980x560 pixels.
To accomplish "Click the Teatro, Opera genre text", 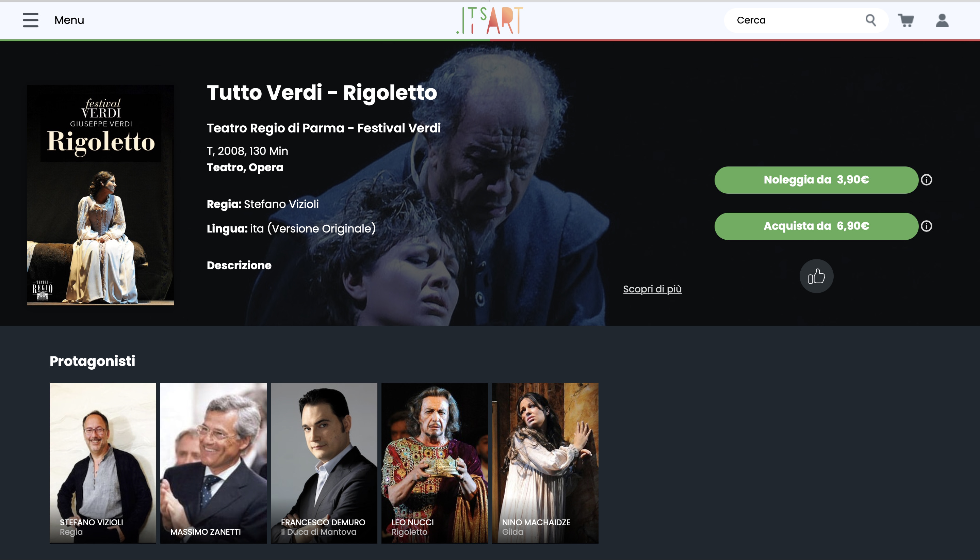I will point(245,167).
